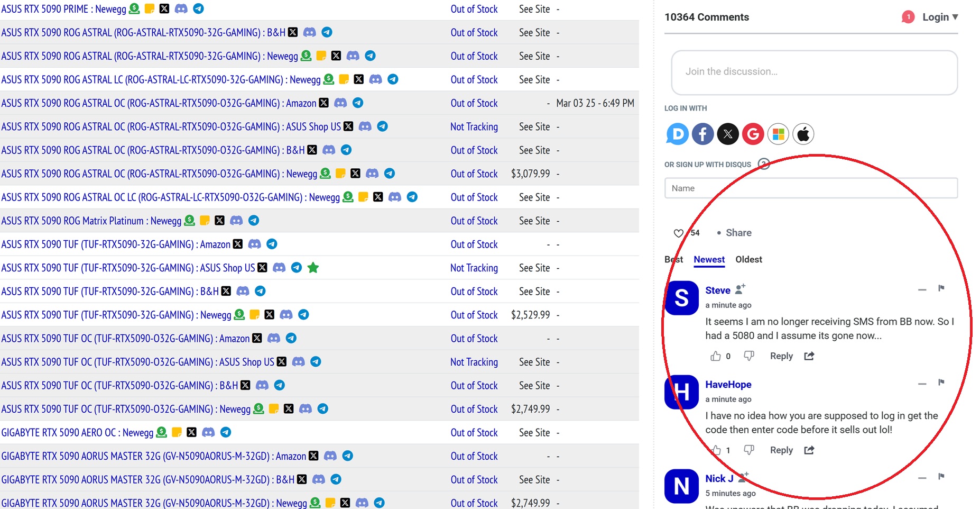The width and height of the screenshot is (980, 509).
Task: Log in with Microsoft icon
Action: pyautogui.click(x=778, y=134)
